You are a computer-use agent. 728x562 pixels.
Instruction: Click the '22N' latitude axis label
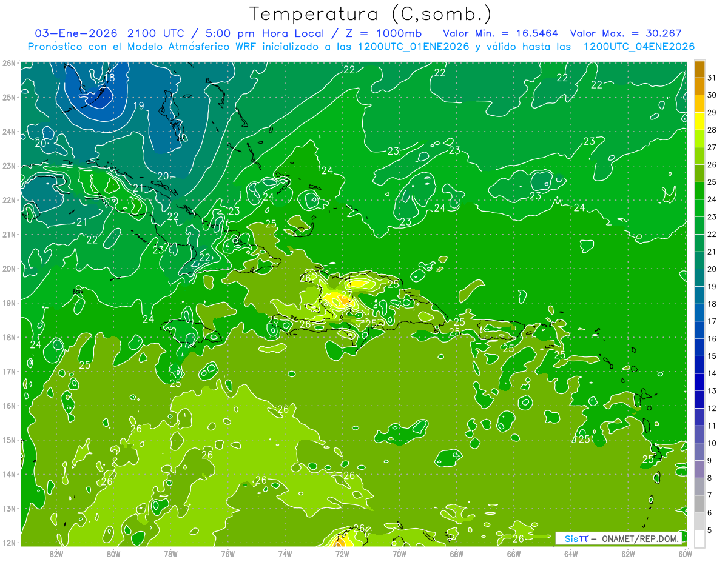pos(8,200)
